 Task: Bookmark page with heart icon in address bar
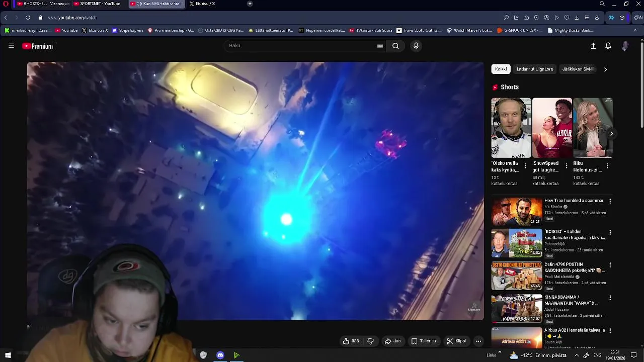coord(567,18)
